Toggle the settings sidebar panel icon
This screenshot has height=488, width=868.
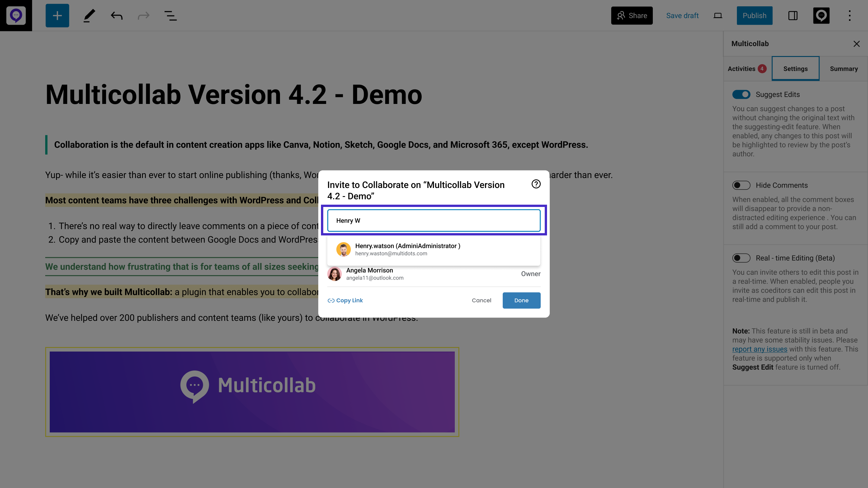pos(793,15)
